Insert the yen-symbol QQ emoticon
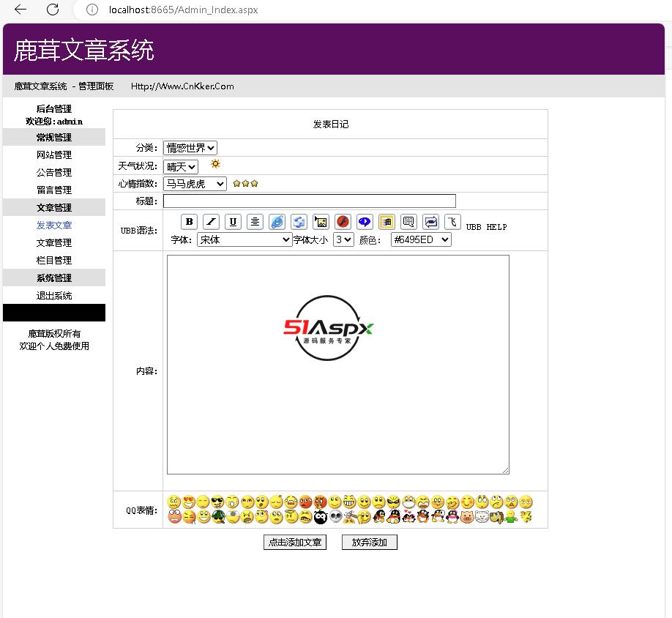This screenshot has height=618, width=672. [526, 516]
